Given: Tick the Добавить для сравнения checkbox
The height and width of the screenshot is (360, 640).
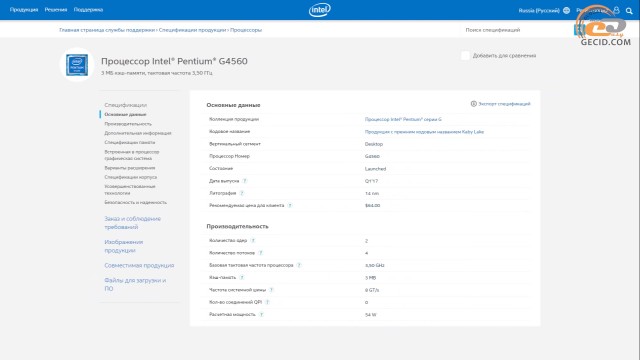Looking at the screenshot, I should pyautogui.click(x=465, y=56).
